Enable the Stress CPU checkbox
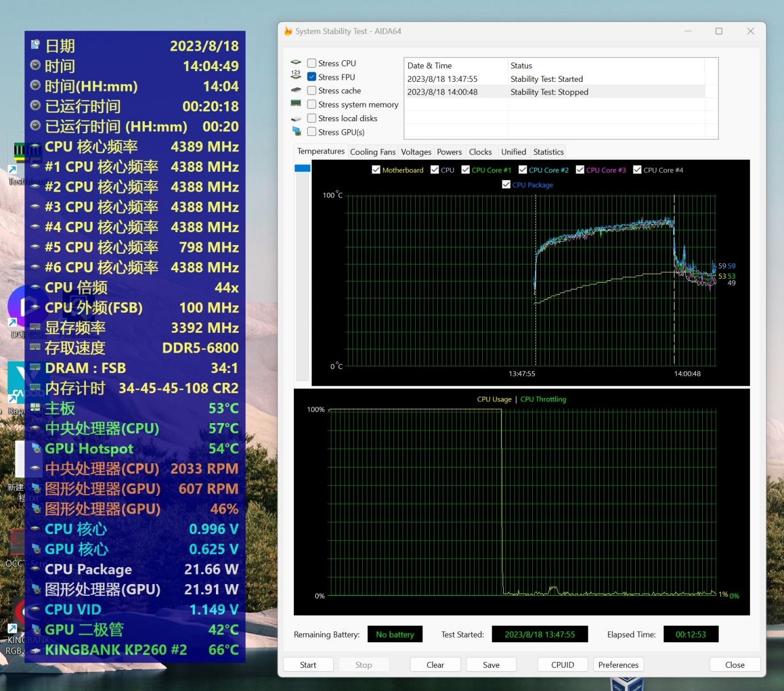 pyautogui.click(x=312, y=63)
